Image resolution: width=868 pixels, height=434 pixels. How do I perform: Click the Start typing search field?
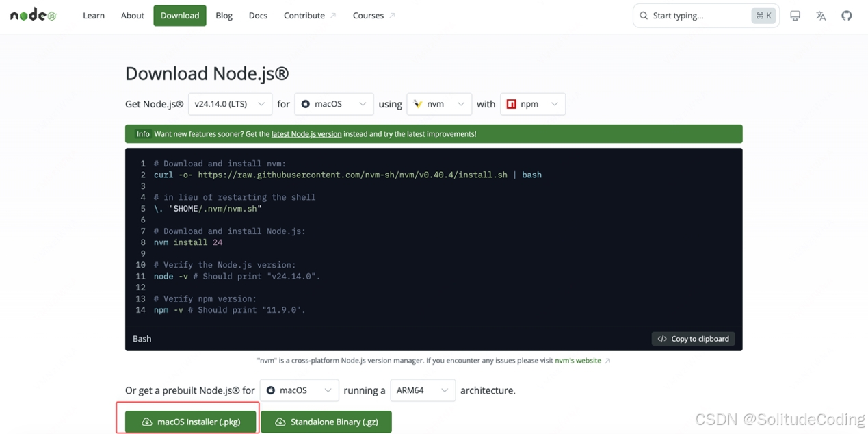coord(684,15)
